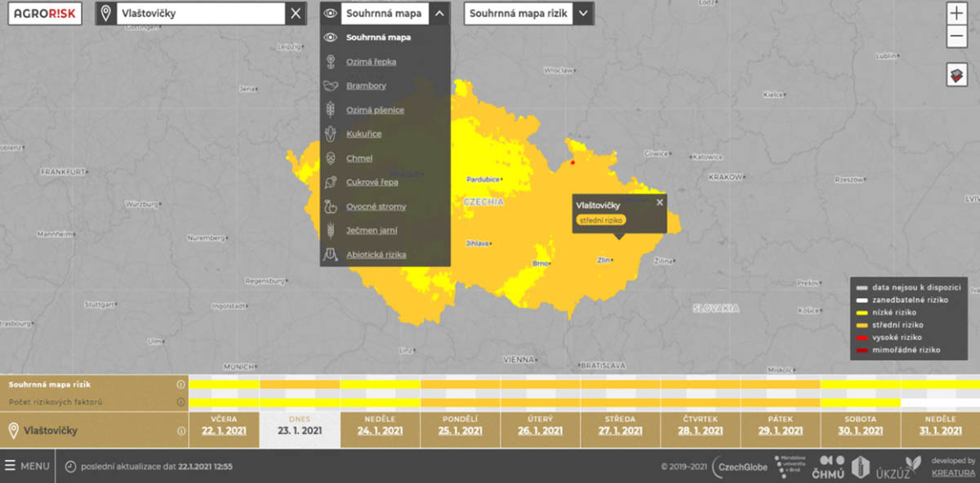The width and height of the screenshot is (980, 483).
Task: Expand the Souhrnná mapa rizik dropdown
Action: [x=582, y=14]
